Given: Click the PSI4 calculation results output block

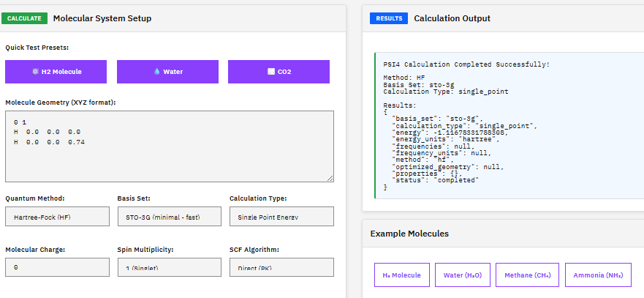Looking at the screenshot, I should pos(504,124).
